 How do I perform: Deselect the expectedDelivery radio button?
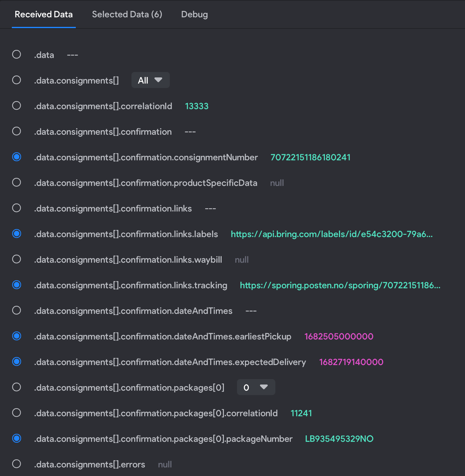(17, 361)
